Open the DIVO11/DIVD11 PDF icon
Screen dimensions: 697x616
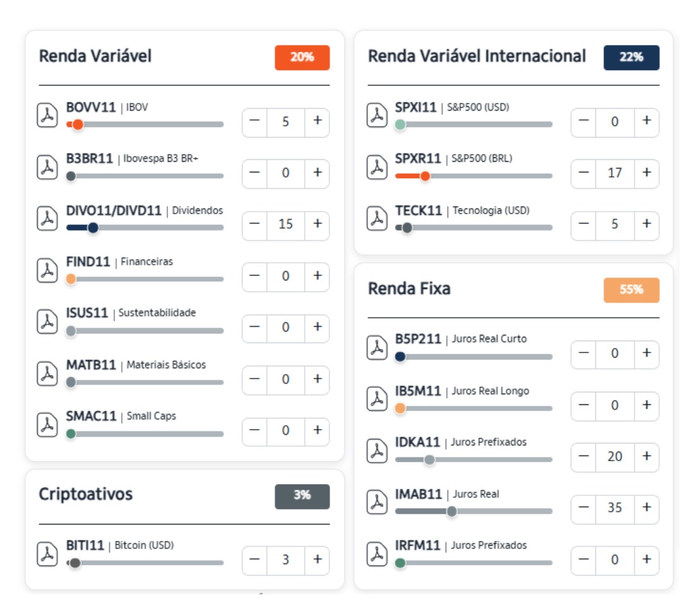click(x=47, y=218)
